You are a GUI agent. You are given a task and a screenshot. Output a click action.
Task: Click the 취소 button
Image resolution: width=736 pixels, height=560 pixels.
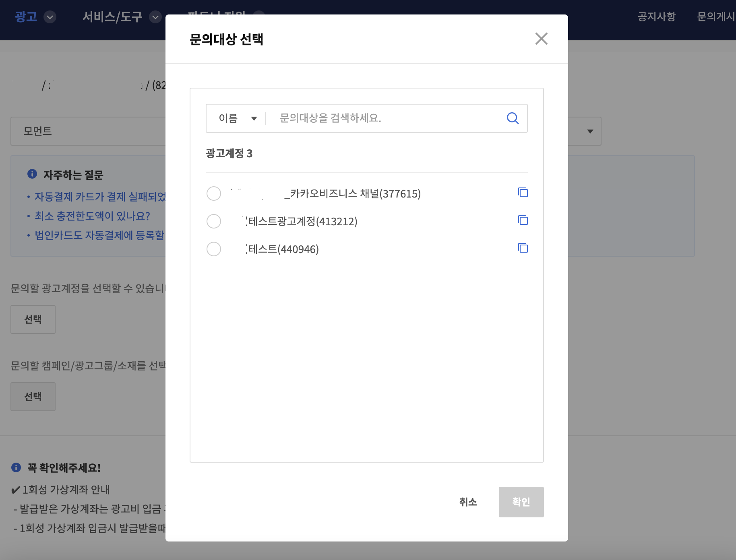tap(468, 502)
